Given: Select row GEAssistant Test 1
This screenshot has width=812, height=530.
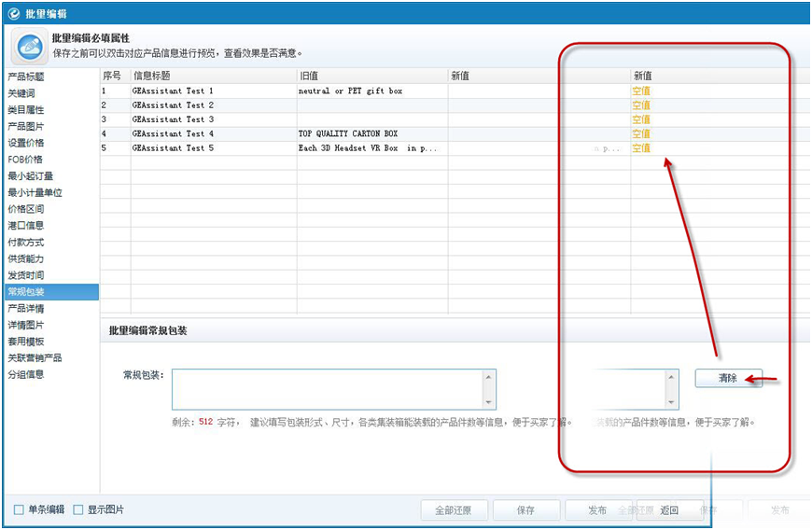Looking at the screenshot, I should pyautogui.click(x=174, y=91).
